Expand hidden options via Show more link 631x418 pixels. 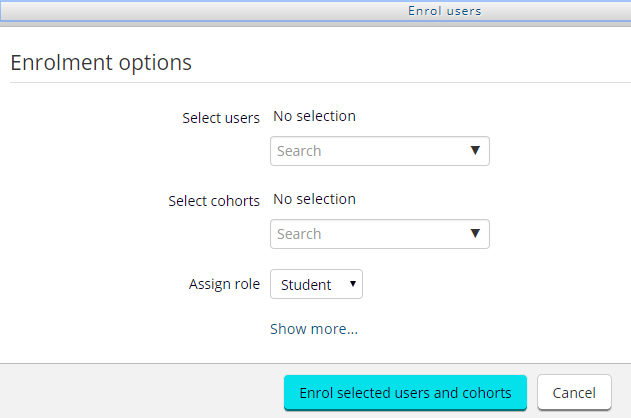click(x=314, y=329)
